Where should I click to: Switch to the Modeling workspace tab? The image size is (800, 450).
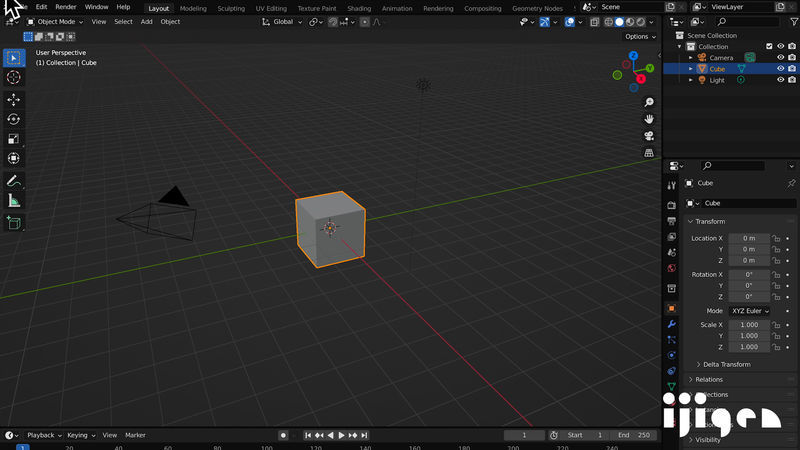pyautogui.click(x=193, y=8)
